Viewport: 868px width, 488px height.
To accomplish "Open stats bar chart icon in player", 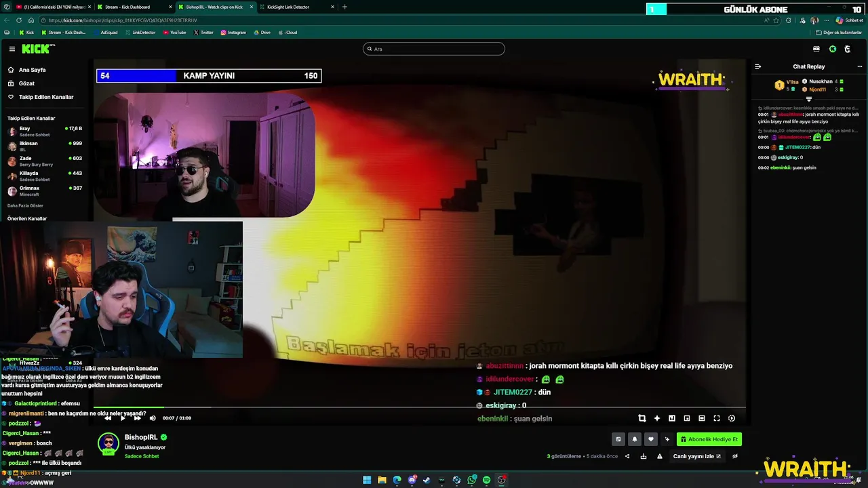I will point(671,418).
